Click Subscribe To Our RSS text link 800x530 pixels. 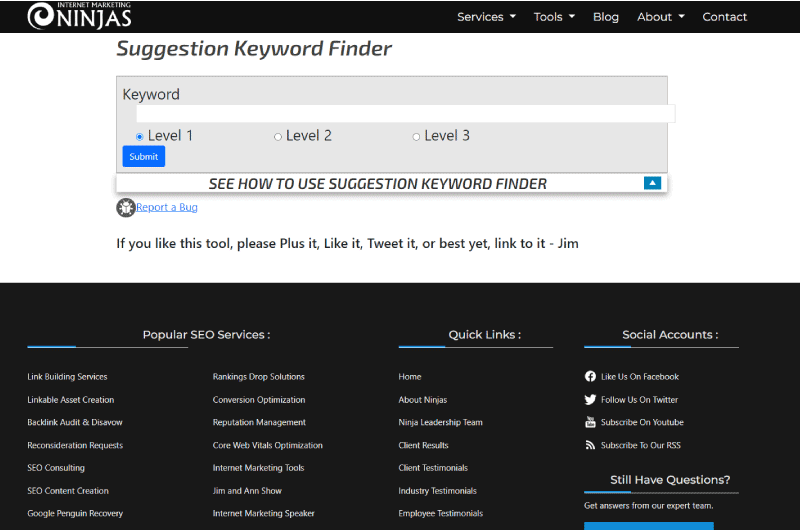[640, 445]
